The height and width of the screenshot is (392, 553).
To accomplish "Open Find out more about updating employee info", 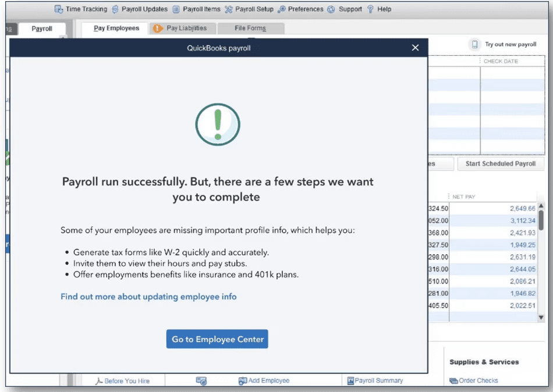I will tap(148, 297).
